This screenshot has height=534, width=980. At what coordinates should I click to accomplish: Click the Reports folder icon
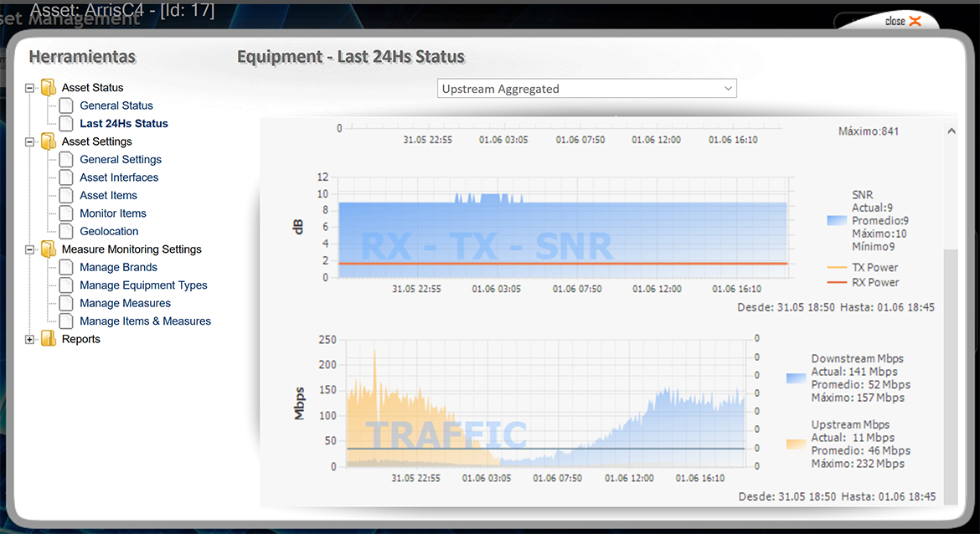[x=49, y=339]
